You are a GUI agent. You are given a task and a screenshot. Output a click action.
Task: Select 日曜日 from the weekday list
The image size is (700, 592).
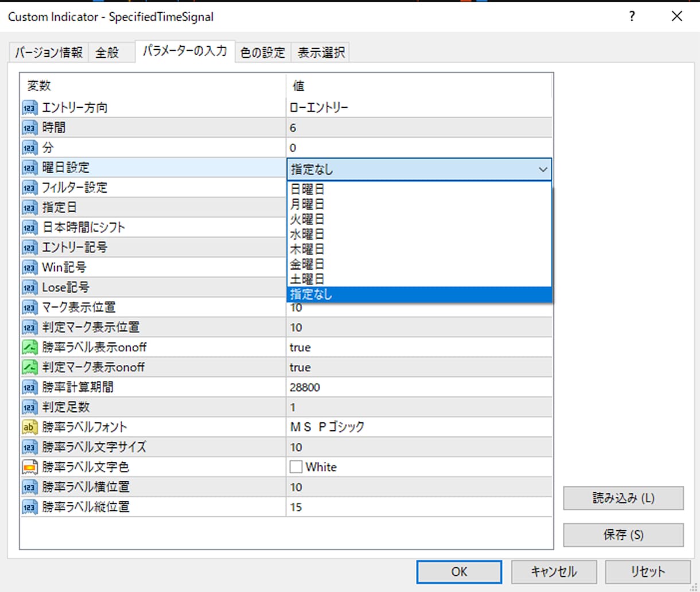click(x=419, y=189)
